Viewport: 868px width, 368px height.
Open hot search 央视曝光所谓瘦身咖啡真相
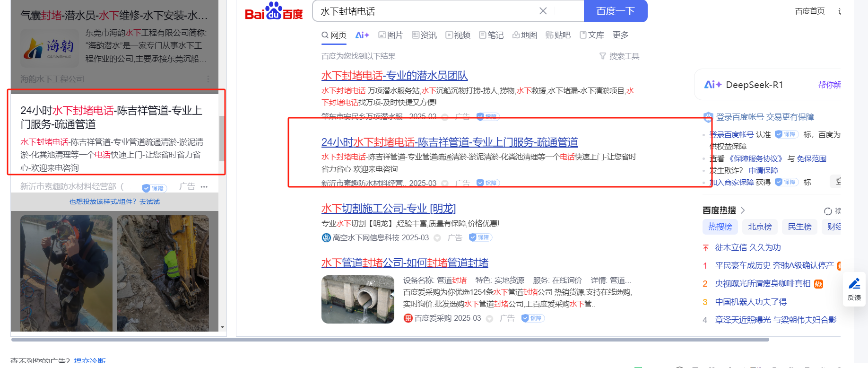point(763,284)
